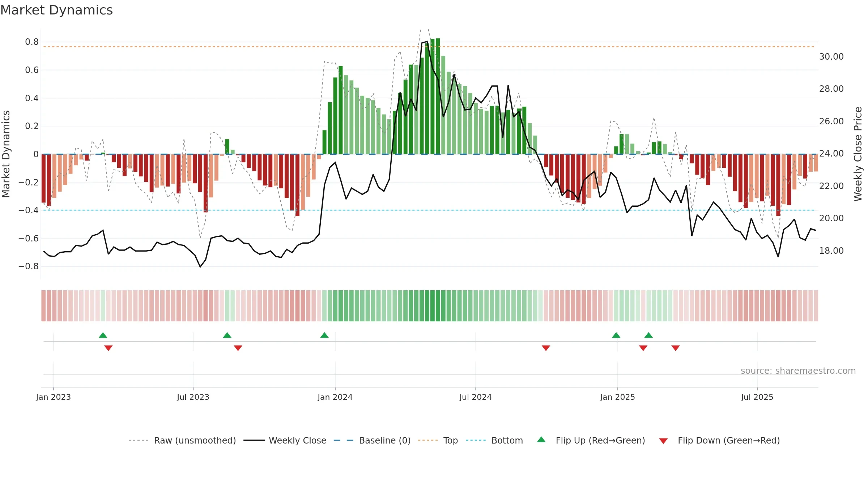This screenshot has width=868, height=488.
Task: Click the vertical Market Dynamics axis title
Action: coord(6,154)
